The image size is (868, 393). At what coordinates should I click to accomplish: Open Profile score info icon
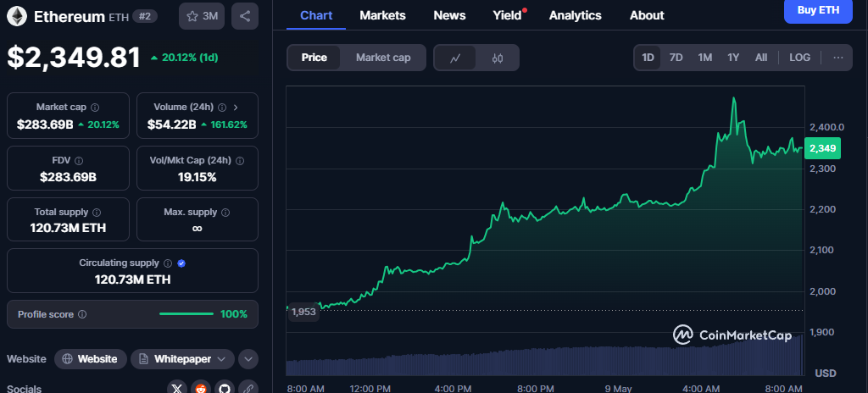82,314
